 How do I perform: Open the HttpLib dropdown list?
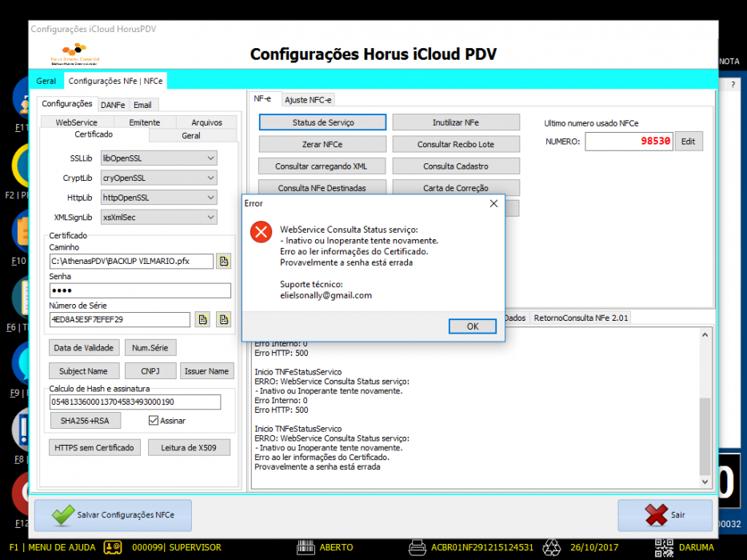pyautogui.click(x=158, y=198)
